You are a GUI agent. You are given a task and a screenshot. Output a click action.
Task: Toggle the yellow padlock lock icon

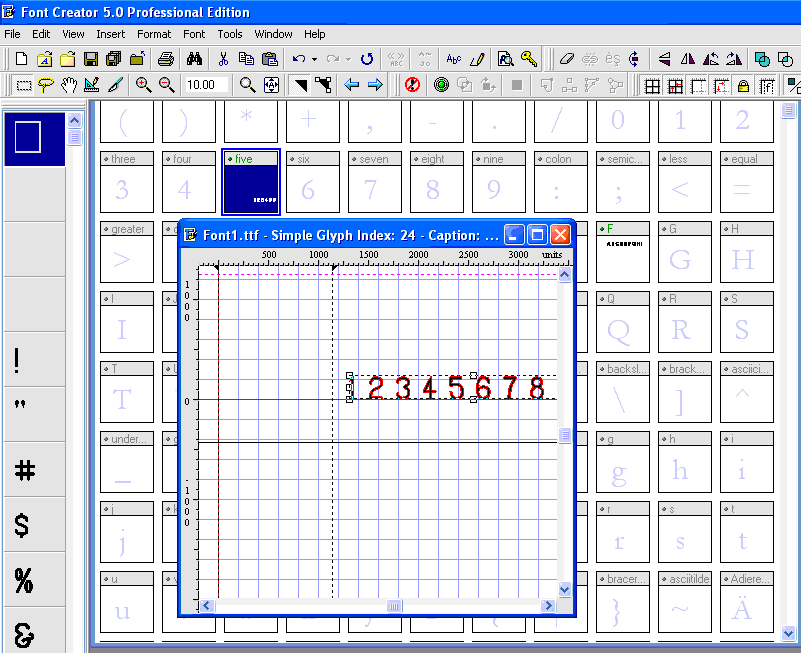coord(743,86)
